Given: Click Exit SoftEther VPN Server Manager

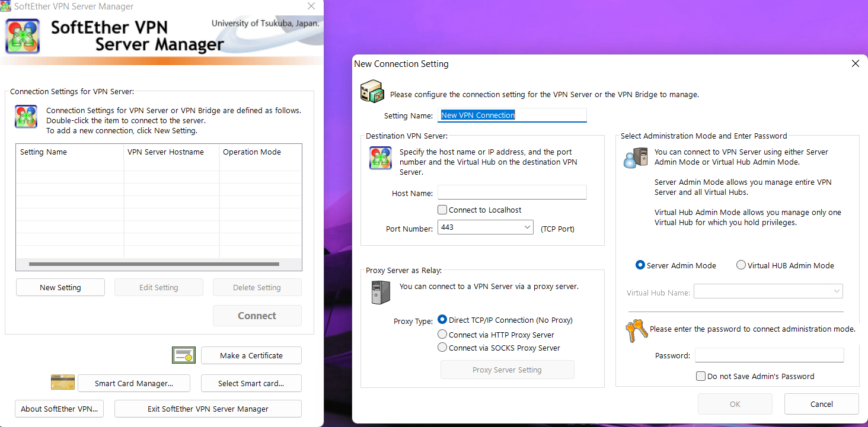Looking at the screenshot, I should point(208,409).
